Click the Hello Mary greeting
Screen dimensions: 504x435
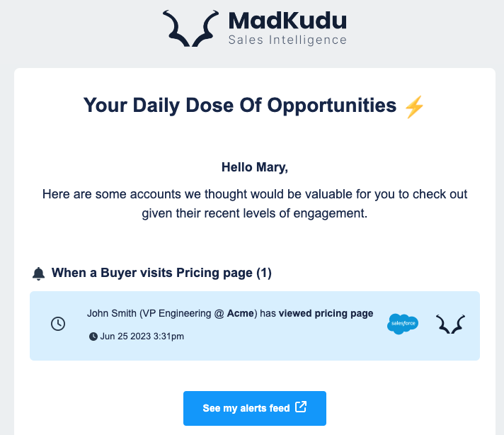click(255, 167)
